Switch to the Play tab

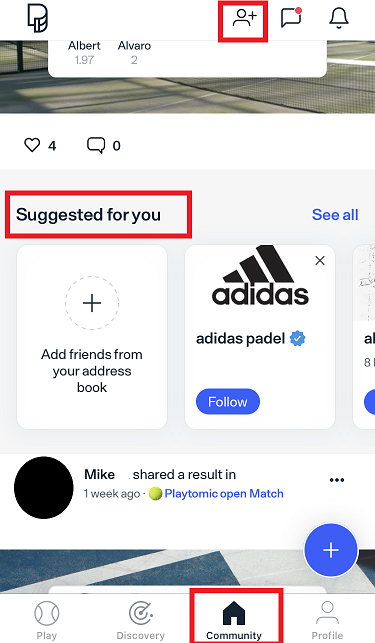(47, 620)
